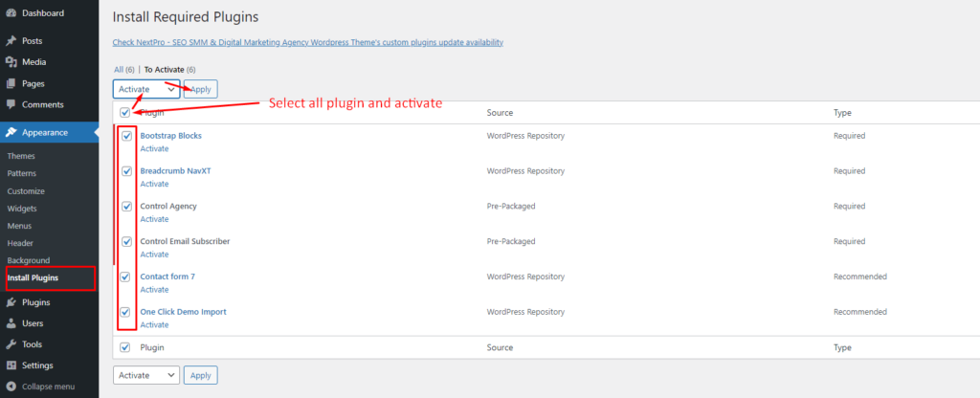Click the Pages icon in sidebar

point(11,84)
